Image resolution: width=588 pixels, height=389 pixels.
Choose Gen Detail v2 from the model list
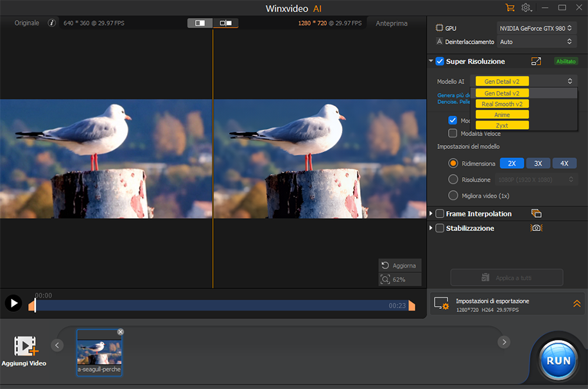coord(524,93)
